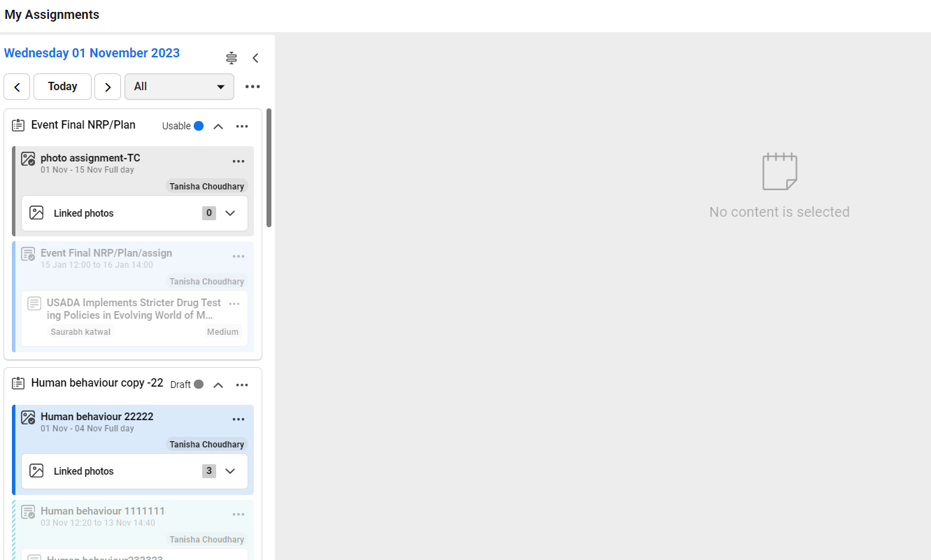This screenshot has width=931, height=560.
Task: Click the Draft grey status dot
Action: pyautogui.click(x=199, y=384)
